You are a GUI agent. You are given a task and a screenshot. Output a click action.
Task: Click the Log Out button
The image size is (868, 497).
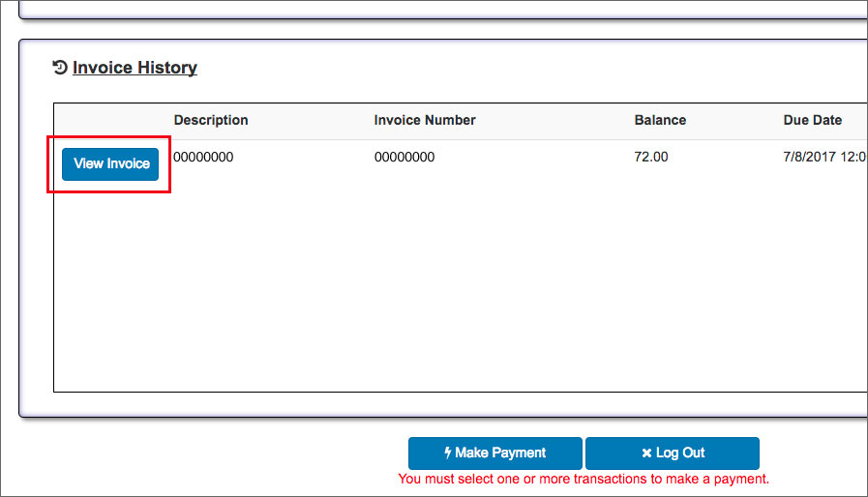point(672,453)
